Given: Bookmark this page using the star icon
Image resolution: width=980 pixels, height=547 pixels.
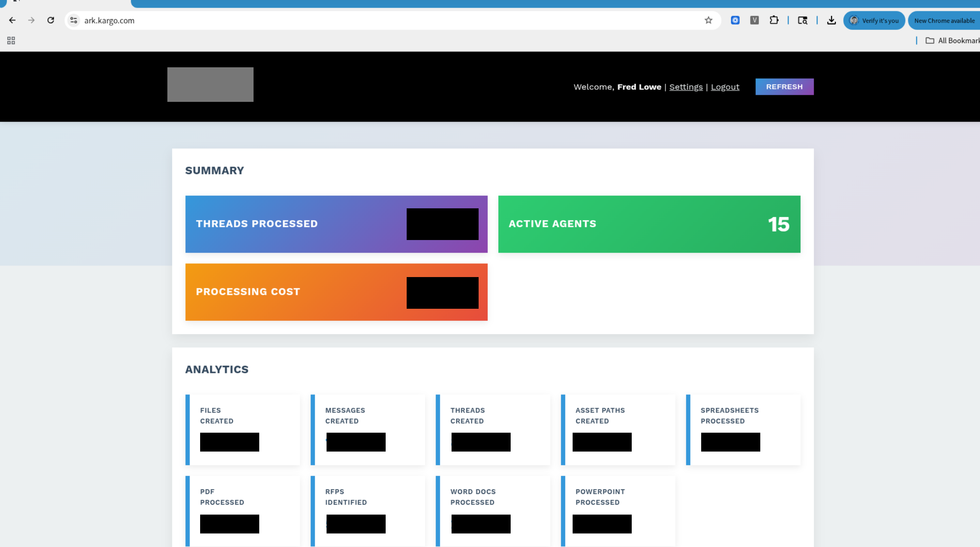Looking at the screenshot, I should [x=708, y=20].
